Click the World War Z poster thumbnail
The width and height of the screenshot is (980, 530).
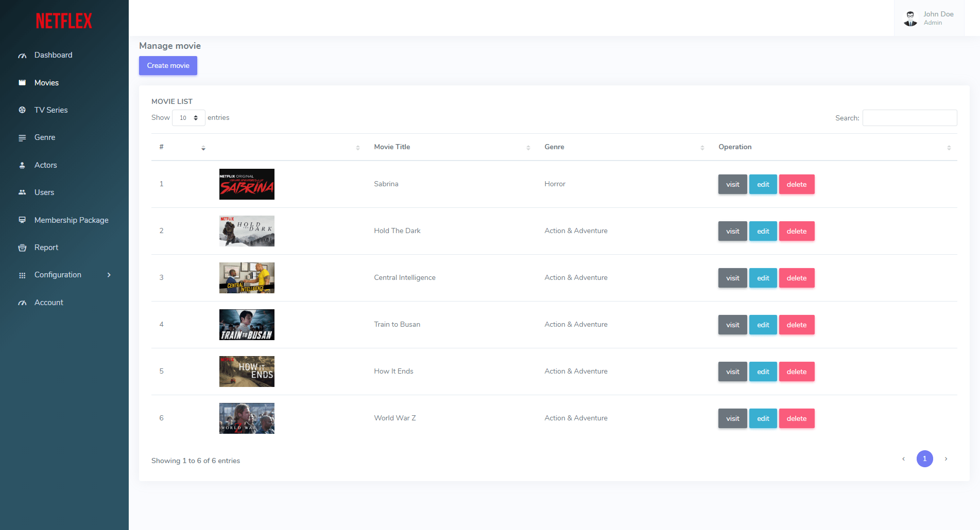tap(247, 418)
